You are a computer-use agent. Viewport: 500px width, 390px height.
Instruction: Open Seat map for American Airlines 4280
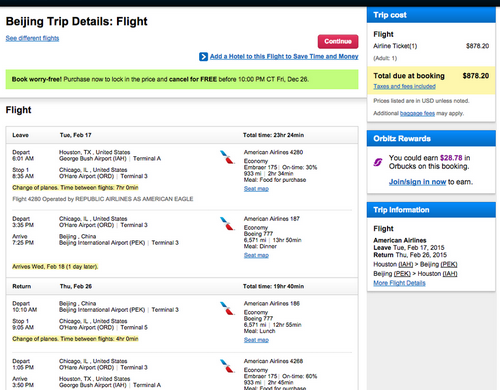(256, 189)
